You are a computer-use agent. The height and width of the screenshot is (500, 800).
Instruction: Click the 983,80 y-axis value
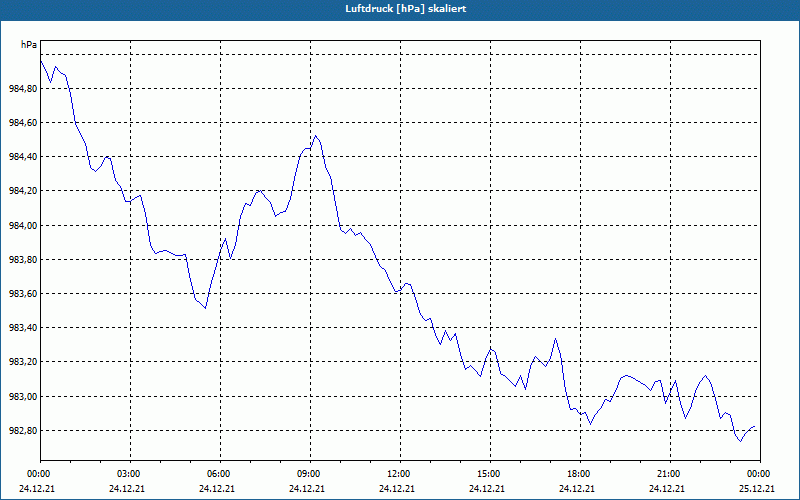tap(23, 260)
